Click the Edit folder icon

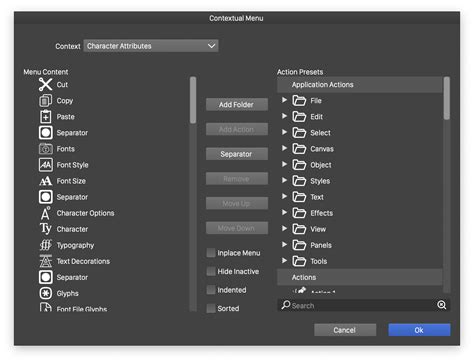(x=299, y=116)
